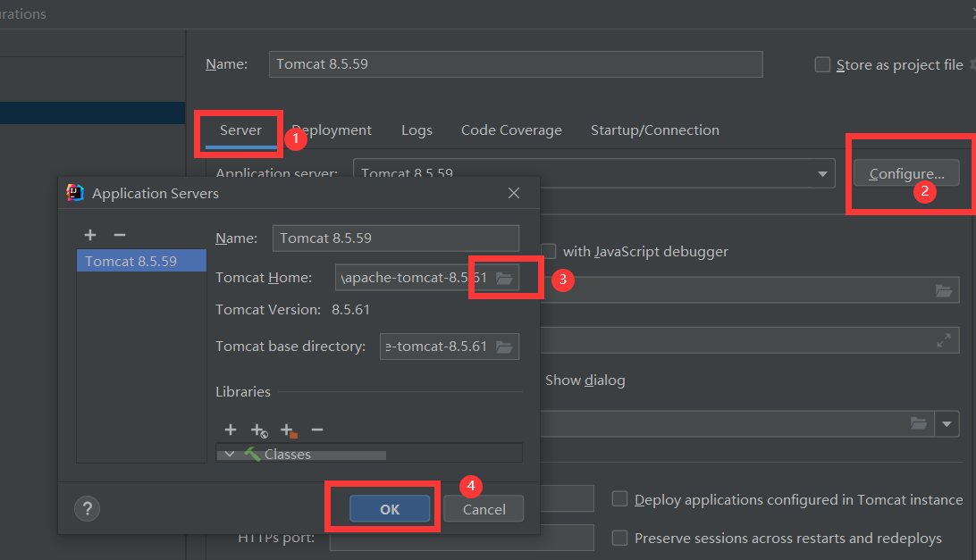Click the add library with clock icon
This screenshot has width=976, height=560.
(259, 430)
